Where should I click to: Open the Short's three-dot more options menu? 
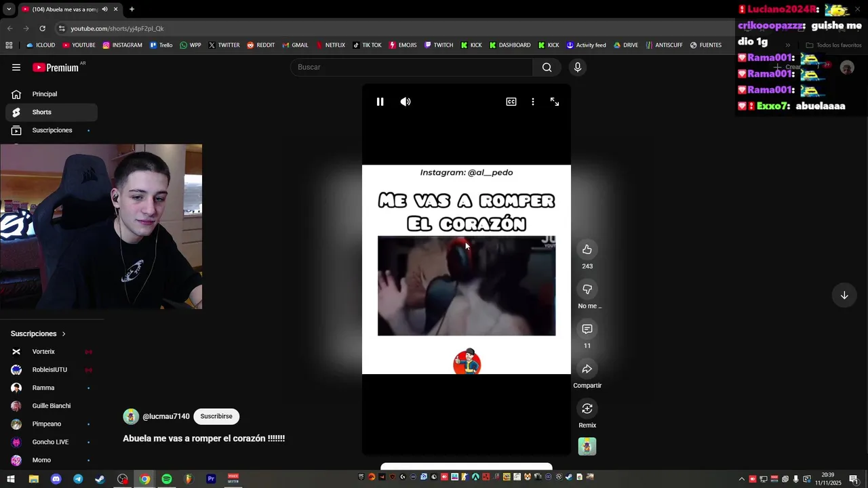(x=533, y=102)
